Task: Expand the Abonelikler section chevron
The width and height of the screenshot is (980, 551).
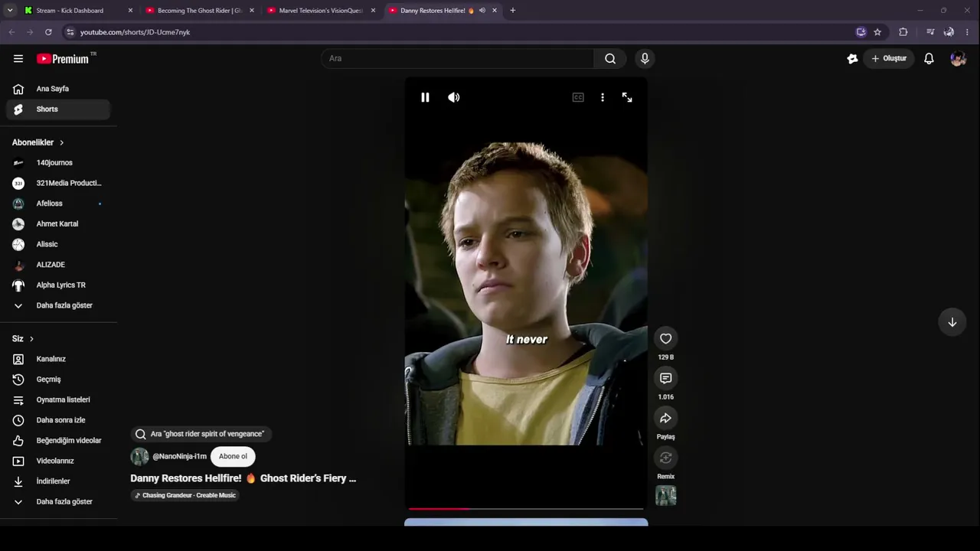Action: [x=61, y=142]
